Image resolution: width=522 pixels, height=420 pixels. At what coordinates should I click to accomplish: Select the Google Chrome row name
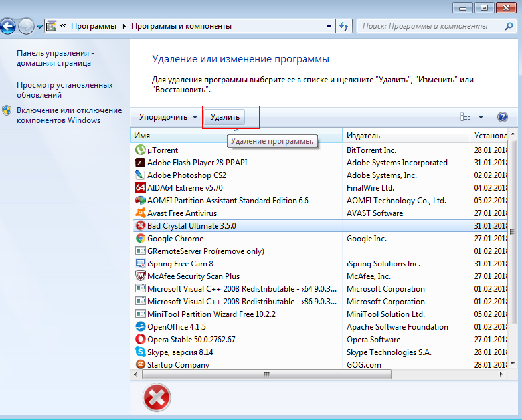pos(175,239)
